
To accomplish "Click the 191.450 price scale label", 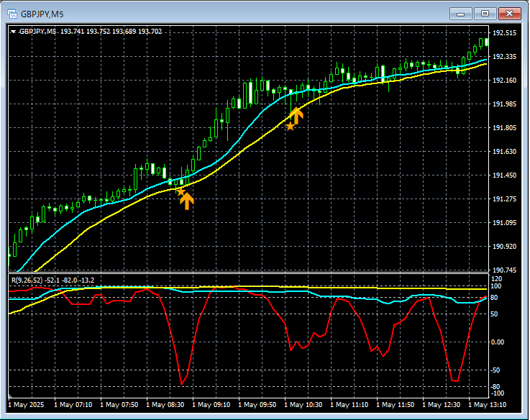I will point(505,175).
